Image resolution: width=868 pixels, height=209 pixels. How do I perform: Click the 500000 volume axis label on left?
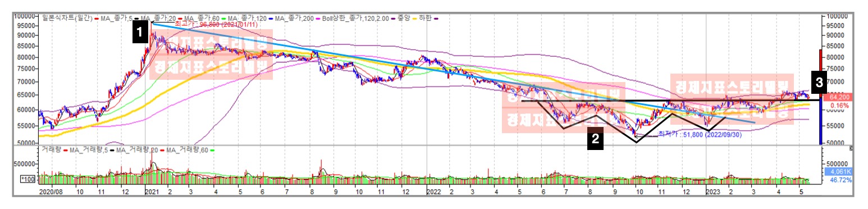pos(25,163)
